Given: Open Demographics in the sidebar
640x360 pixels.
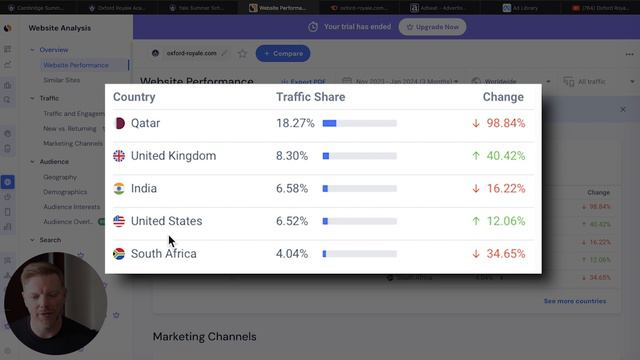Looking at the screenshot, I should [x=65, y=192].
